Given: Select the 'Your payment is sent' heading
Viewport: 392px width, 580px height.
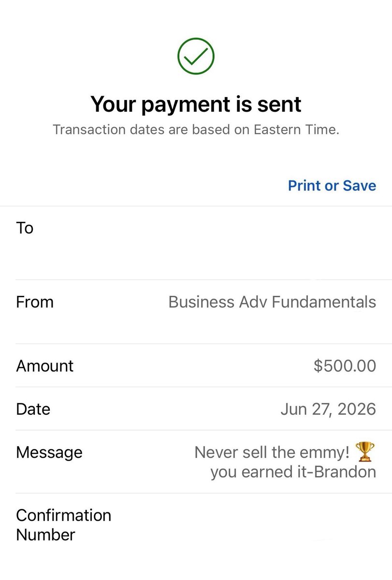Looking at the screenshot, I should (196, 104).
